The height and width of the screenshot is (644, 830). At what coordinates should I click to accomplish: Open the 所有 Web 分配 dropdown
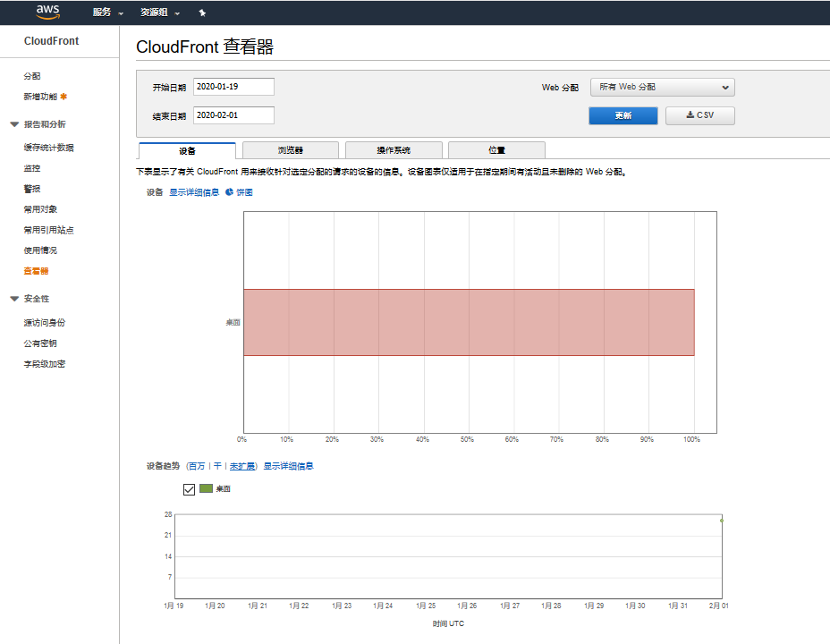click(662, 88)
